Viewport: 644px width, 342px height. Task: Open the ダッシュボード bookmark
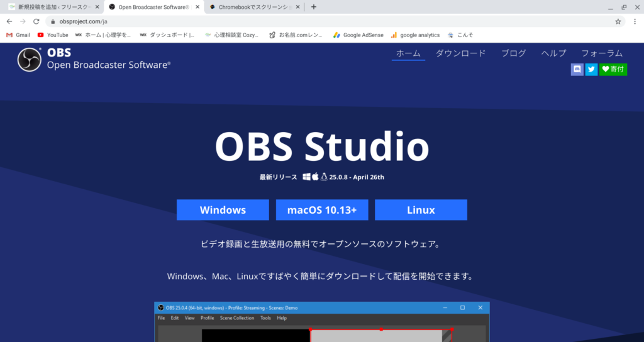pyautogui.click(x=167, y=35)
